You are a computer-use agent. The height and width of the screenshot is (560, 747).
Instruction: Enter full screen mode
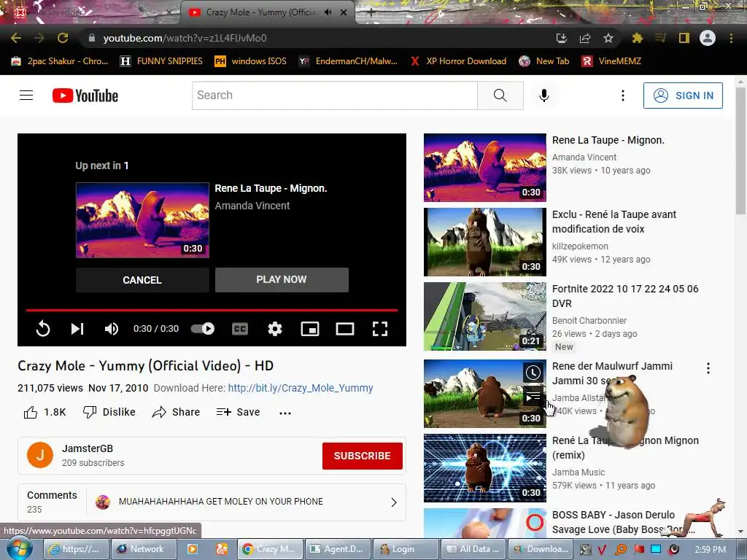tap(379, 329)
